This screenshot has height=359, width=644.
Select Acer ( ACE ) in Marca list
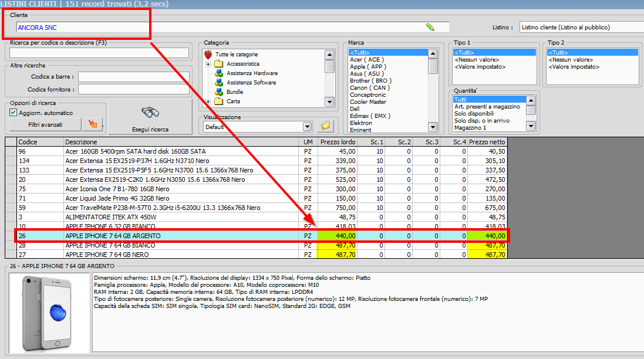coord(367,59)
